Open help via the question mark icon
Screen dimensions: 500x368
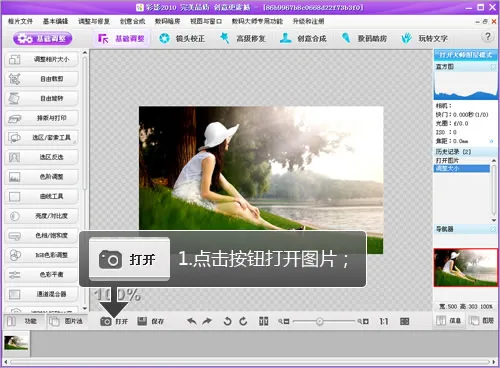[488, 36]
